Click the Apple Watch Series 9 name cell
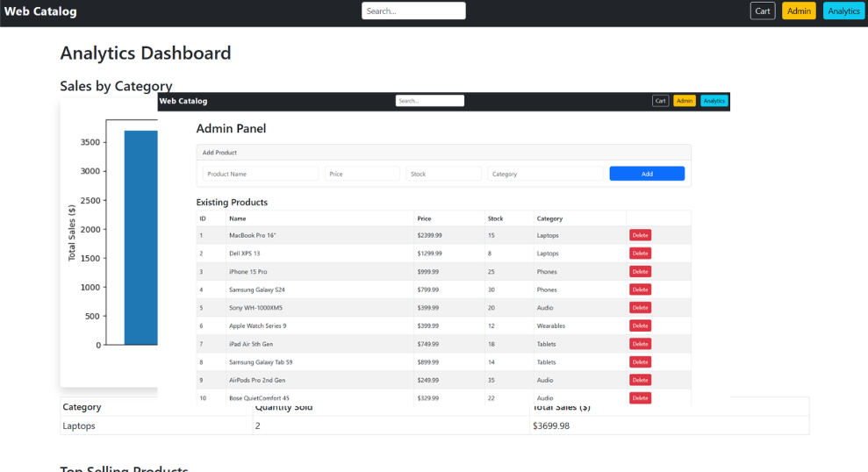The width and height of the screenshot is (868, 472). (319, 325)
